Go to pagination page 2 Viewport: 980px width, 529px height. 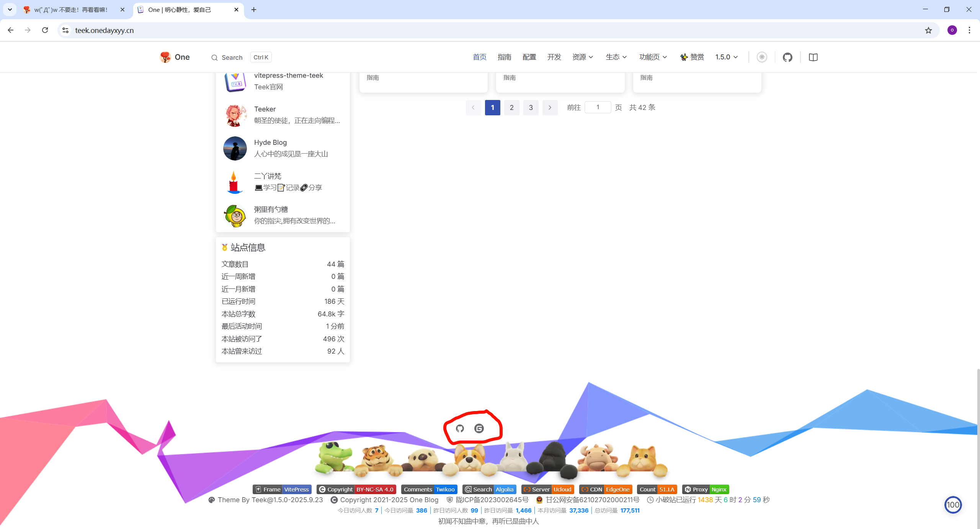(511, 108)
